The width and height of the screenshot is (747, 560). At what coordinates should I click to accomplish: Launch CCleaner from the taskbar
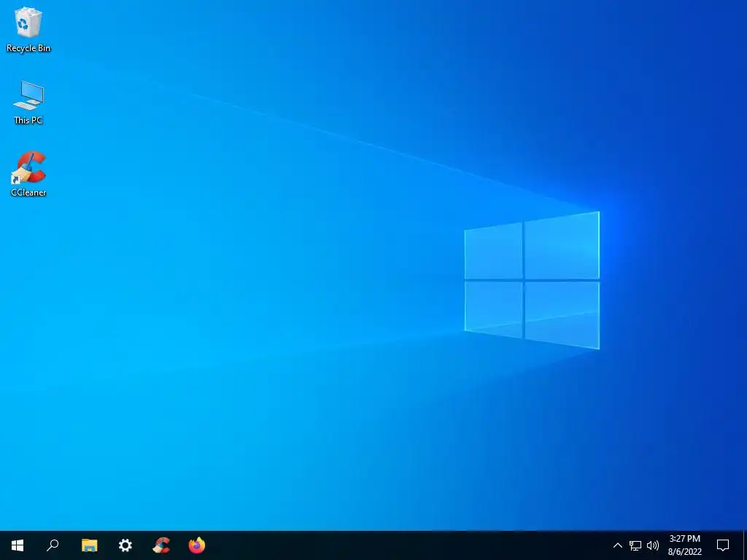161,545
